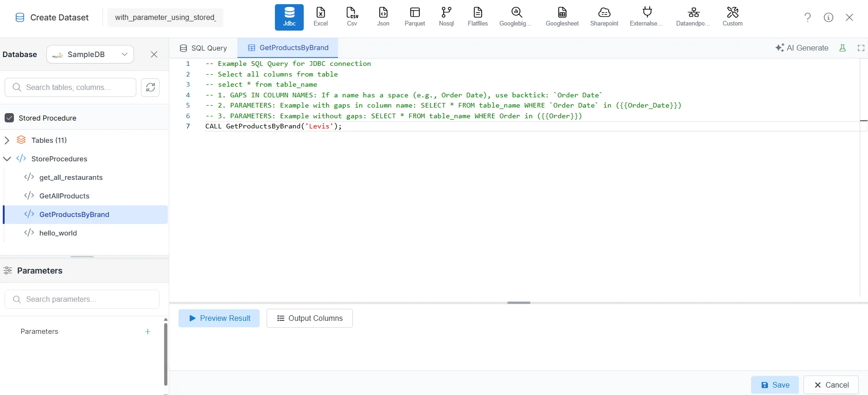Viewport: 868px width, 395px height.
Task: Select the Json data source
Action: (x=383, y=17)
